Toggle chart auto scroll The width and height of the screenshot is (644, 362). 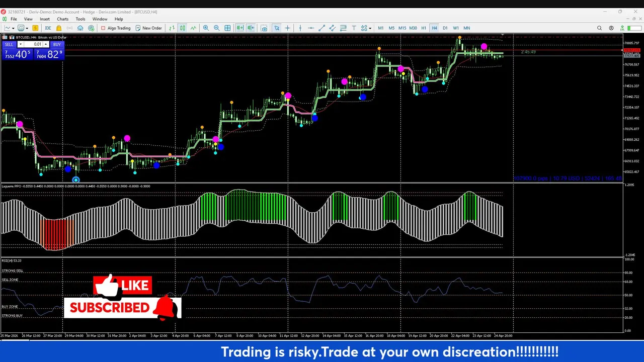240,28
